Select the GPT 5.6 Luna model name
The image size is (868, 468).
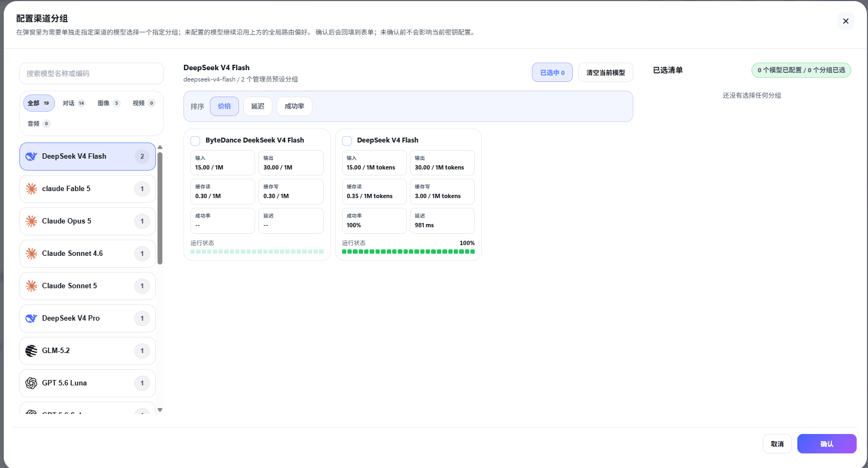64,383
